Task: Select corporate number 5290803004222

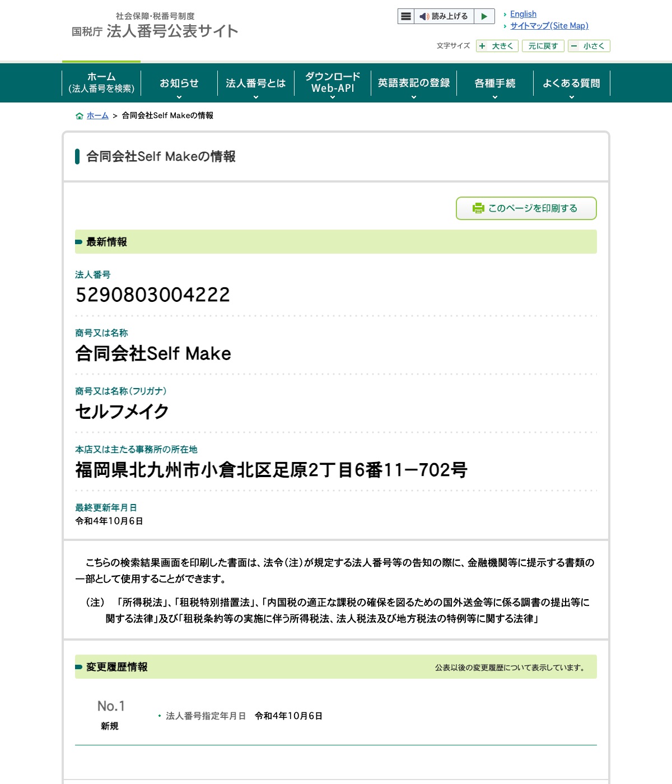Action: pyautogui.click(x=153, y=295)
